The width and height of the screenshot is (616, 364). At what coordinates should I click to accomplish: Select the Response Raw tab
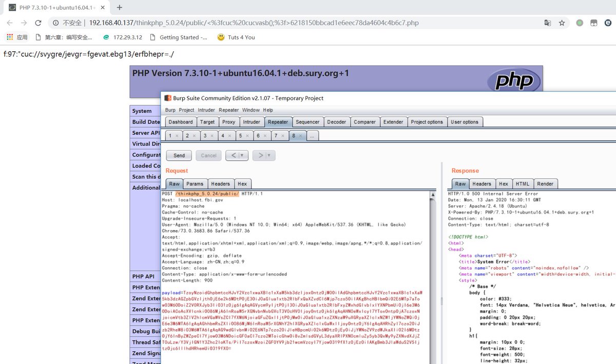pos(460,184)
